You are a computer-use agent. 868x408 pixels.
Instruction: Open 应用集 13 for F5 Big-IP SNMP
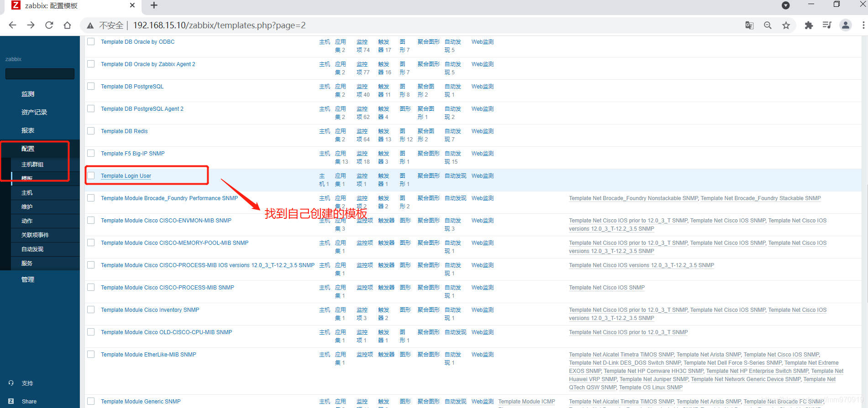[341, 157]
